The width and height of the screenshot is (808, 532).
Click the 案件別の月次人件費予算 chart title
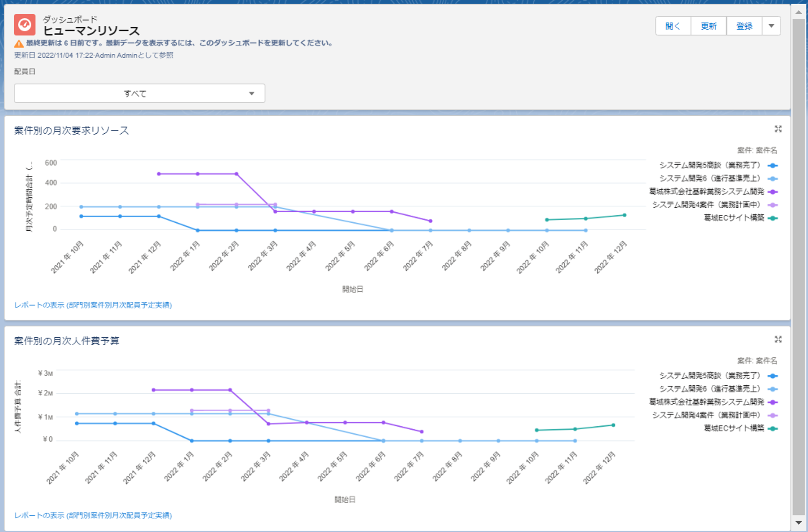tap(67, 341)
